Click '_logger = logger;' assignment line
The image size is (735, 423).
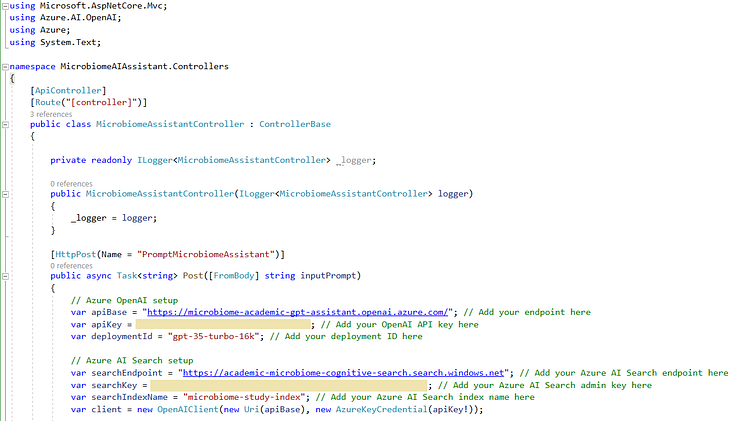tap(114, 219)
